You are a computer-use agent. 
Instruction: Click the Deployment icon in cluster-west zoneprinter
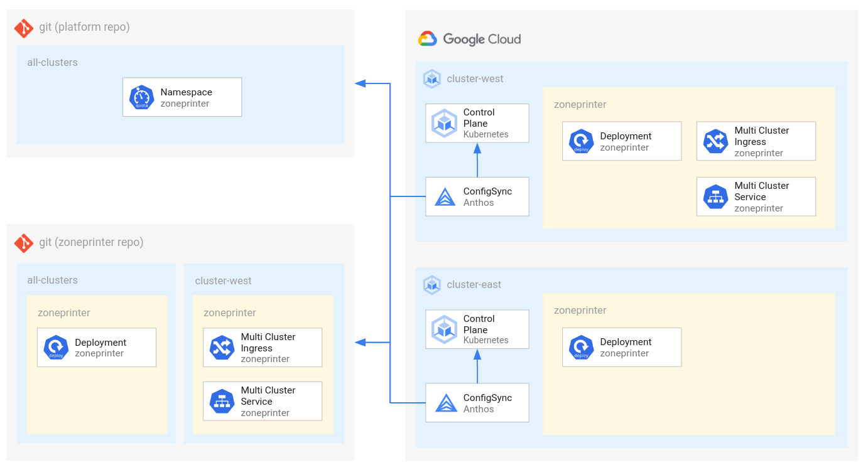(582, 141)
